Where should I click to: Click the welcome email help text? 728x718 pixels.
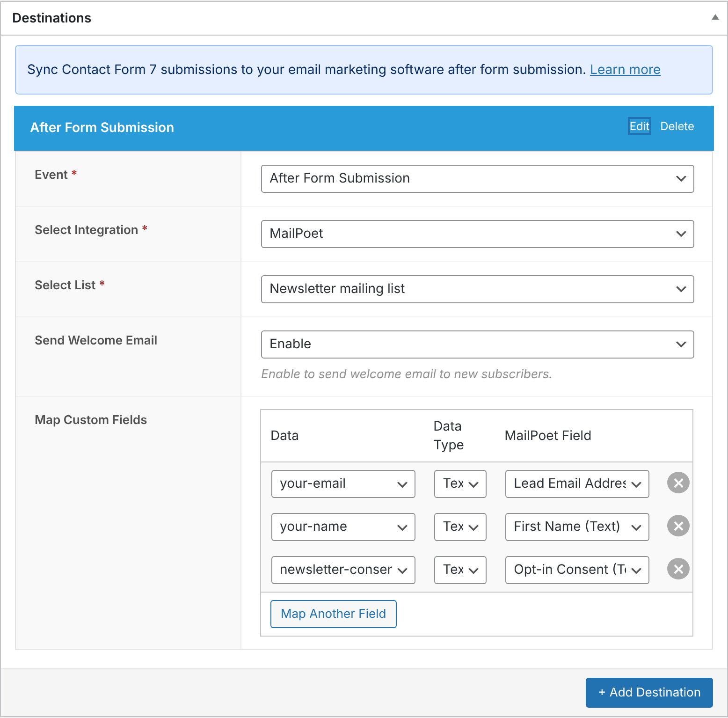pyautogui.click(x=407, y=374)
